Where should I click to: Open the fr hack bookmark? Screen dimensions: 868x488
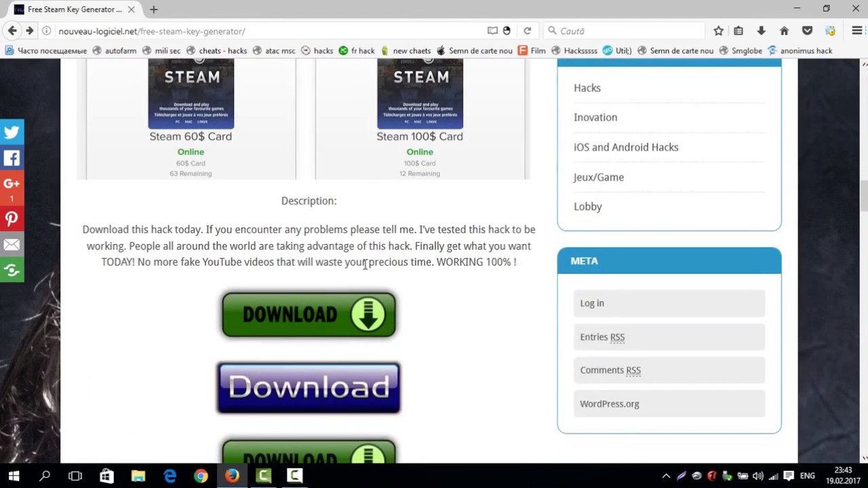pos(357,51)
